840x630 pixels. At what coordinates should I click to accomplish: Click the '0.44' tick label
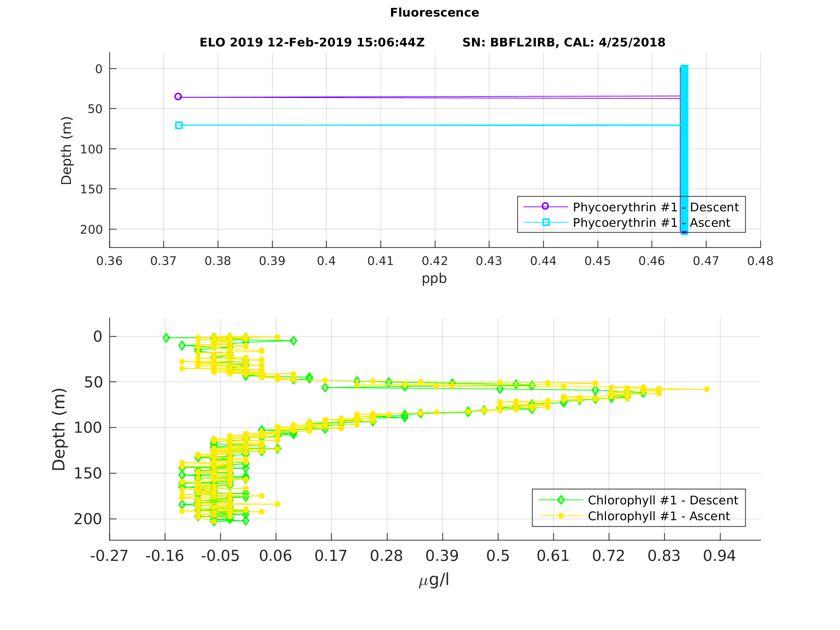coord(543,261)
